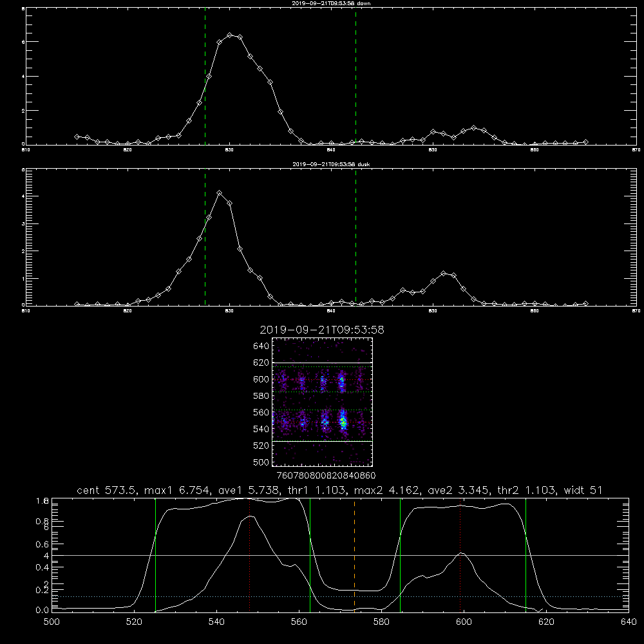
Task: Click the left green dashed line in dusk plot
Action: pyautogui.click(x=205, y=238)
